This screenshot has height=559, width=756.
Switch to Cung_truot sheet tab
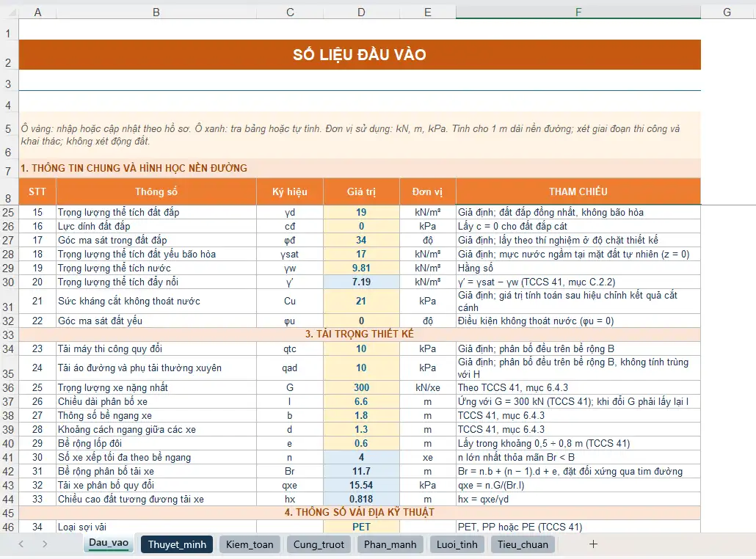click(x=319, y=544)
